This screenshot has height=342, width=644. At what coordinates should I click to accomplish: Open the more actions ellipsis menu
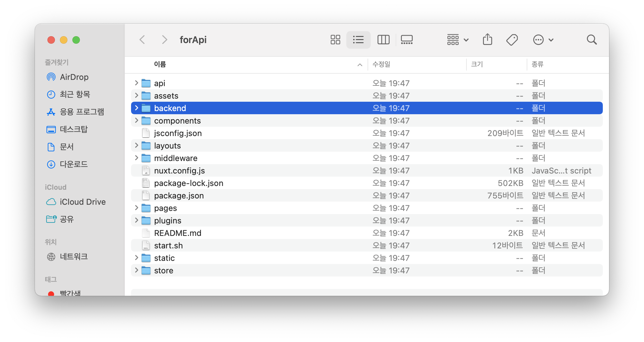click(543, 40)
